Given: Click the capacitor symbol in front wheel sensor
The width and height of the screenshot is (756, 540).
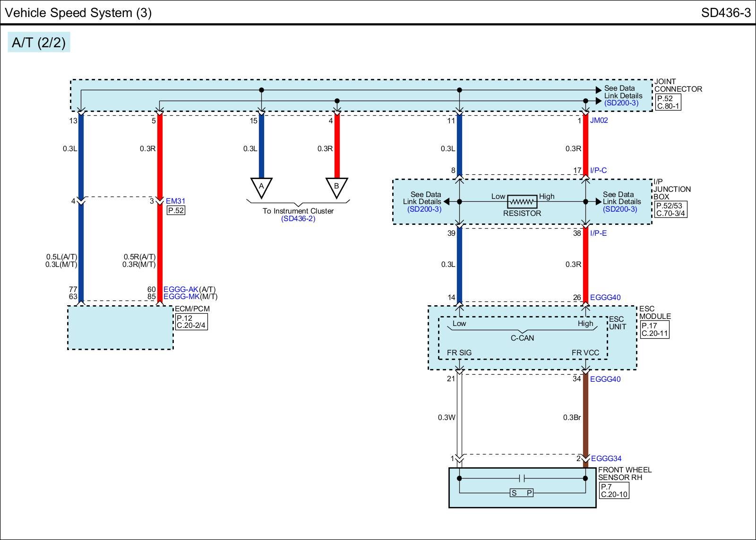Looking at the screenshot, I should (522, 478).
